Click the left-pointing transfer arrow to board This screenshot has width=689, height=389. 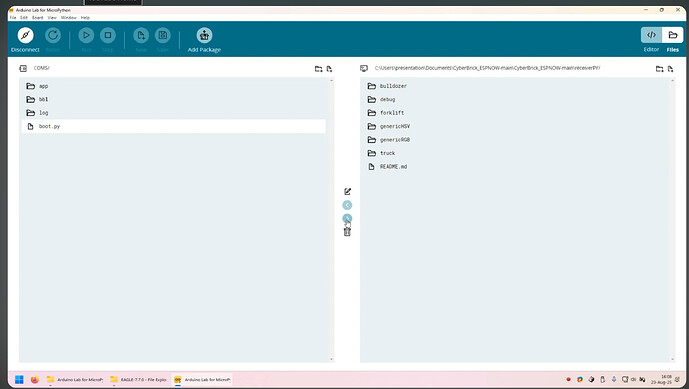click(347, 205)
